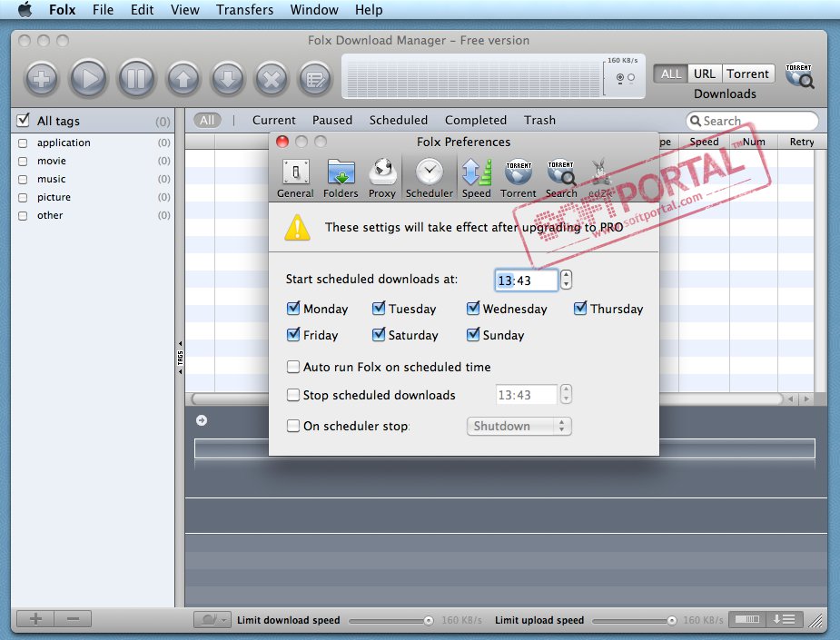Enable Auto run Folx on scheduled time
Screen dimensions: 840x640
click(293, 367)
